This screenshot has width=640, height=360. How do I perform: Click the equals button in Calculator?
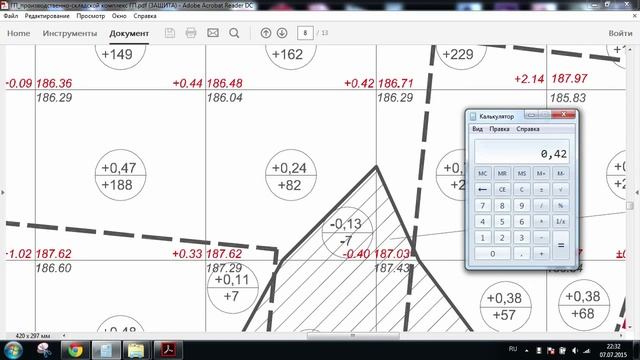pyautogui.click(x=561, y=245)
